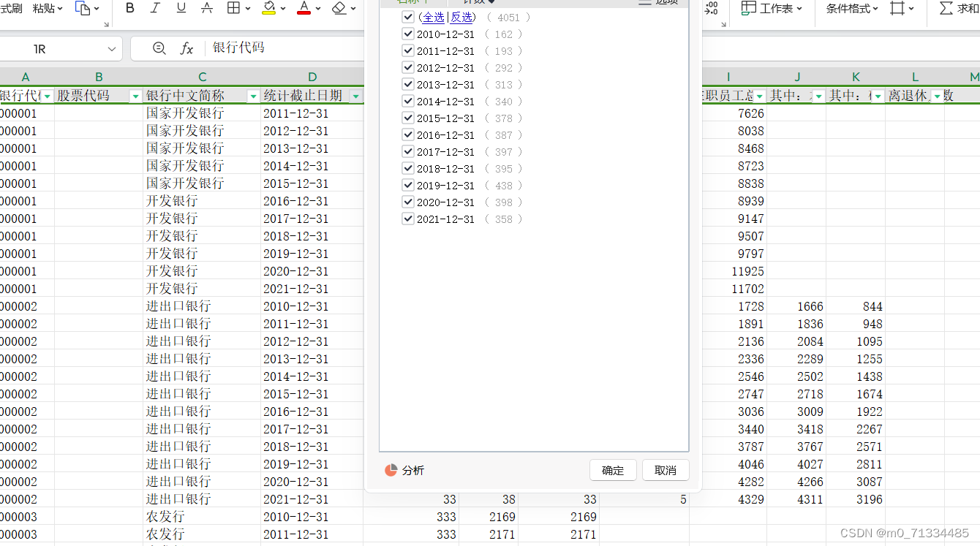Select 进出口银行 cell in the 2016-12-31 row
This screenshot has height=546, width=980.
[x=202, y=412]
